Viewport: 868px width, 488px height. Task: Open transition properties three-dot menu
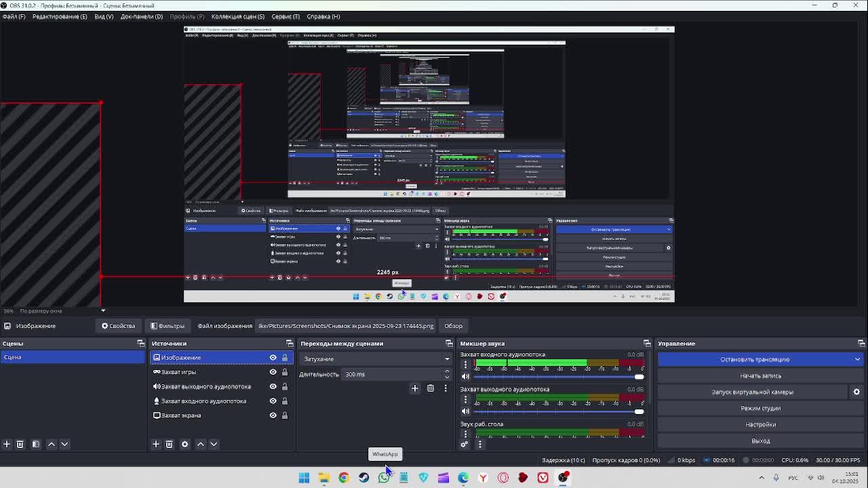pyautogui.click(x=446, y=388)
